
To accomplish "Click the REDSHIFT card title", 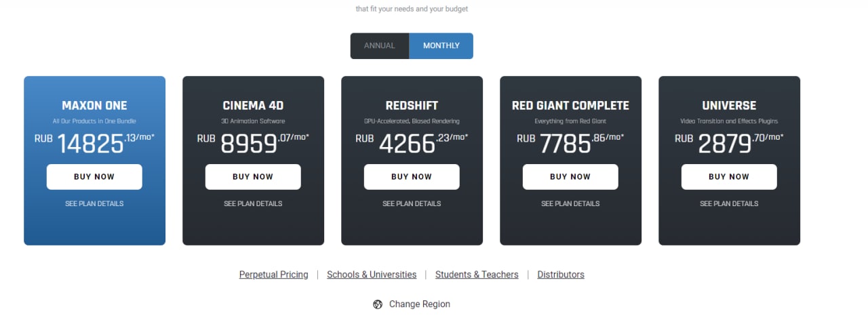I will coord(412,106).
